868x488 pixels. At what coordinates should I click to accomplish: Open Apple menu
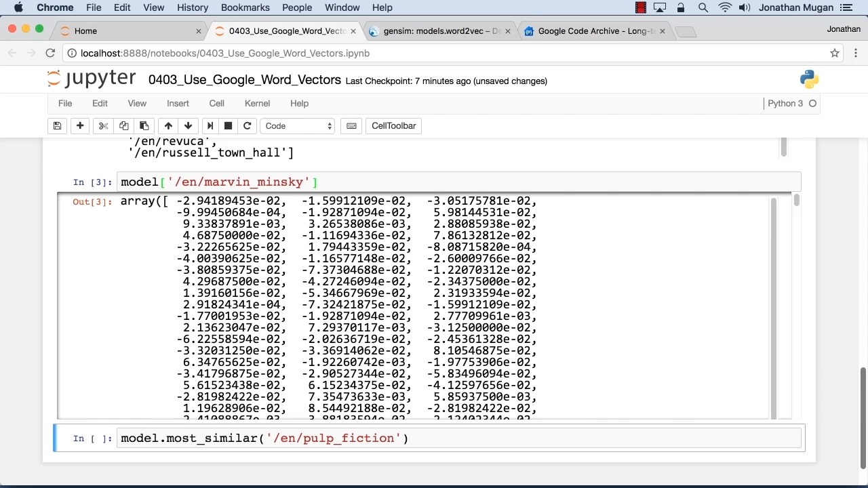click(18, 7)
